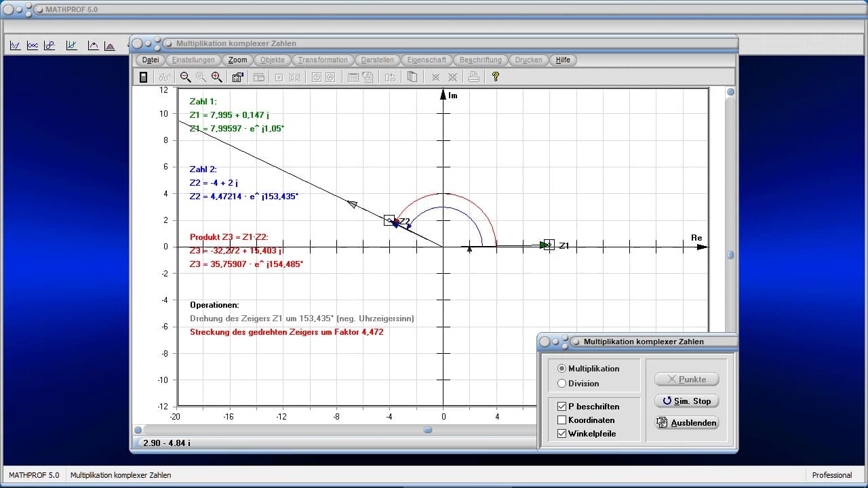Click the black panel icon at toolbar start
Screen dimensions: 868x488
143,77
